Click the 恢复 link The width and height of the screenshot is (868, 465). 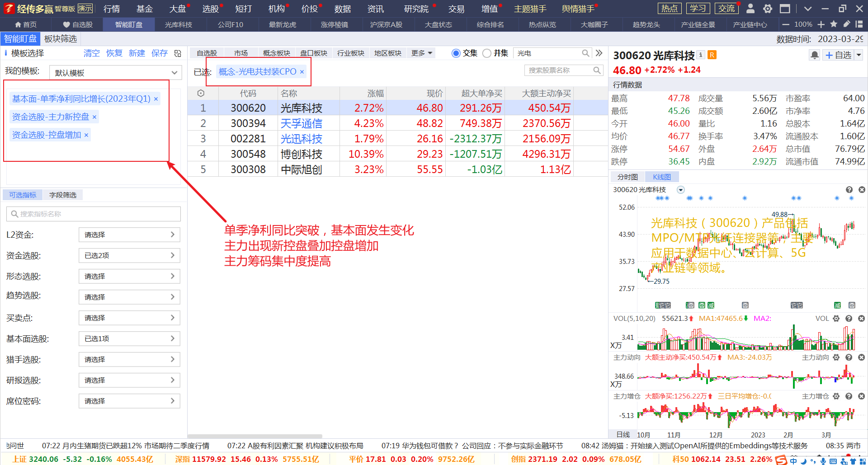[114, 53]
